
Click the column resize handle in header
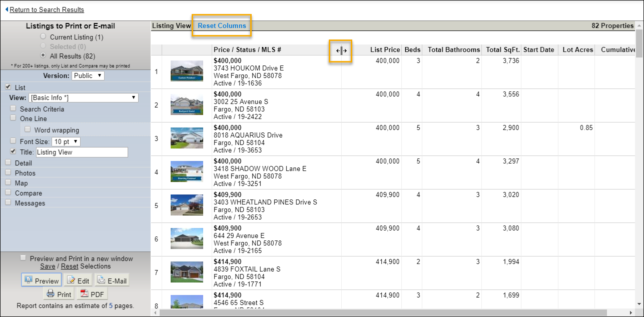click(x=341, y=50)
